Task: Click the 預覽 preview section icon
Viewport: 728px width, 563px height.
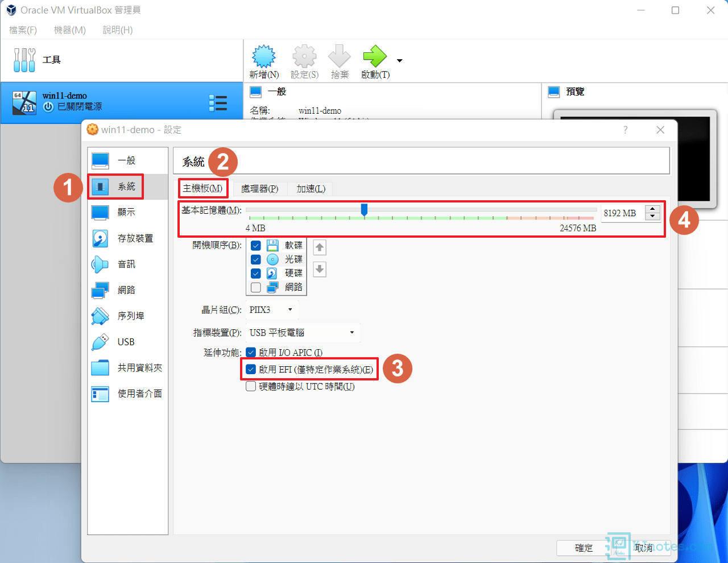Action: [x=554, y=92]
